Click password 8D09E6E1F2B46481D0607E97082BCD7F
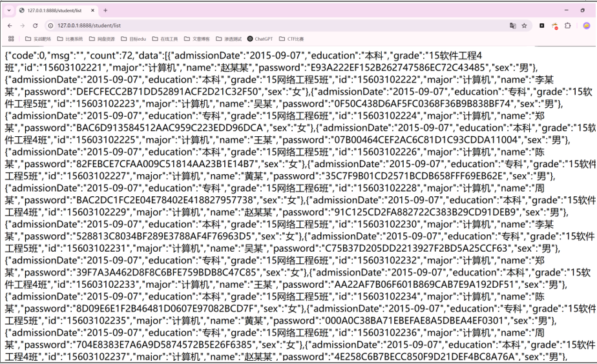This screenshot has width=597, height=364. click(165, 308)
